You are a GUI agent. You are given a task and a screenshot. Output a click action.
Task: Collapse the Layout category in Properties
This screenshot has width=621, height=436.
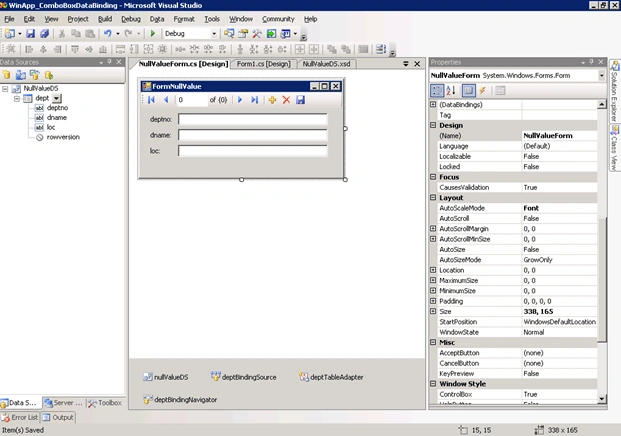(x=433, y=198)
